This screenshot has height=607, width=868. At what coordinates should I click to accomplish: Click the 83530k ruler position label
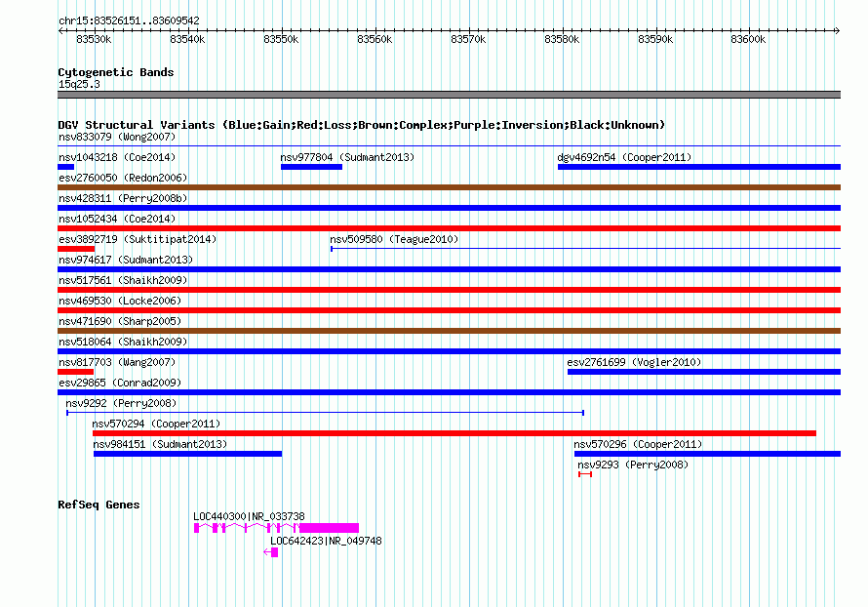94,39
